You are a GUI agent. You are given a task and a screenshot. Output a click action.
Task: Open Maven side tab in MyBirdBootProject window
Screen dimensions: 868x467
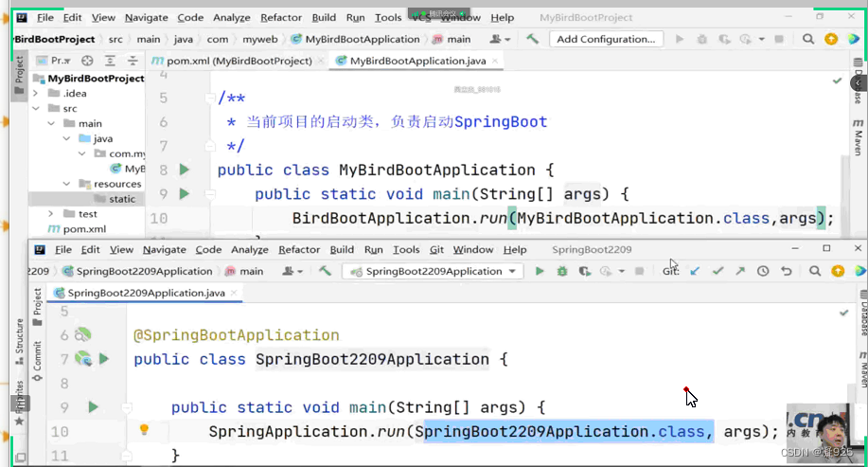pyautogui.click(x=858, y=136)
